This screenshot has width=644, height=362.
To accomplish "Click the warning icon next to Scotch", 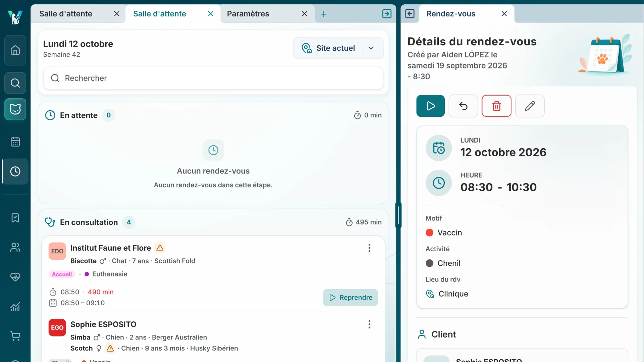I will click(110, 348).
